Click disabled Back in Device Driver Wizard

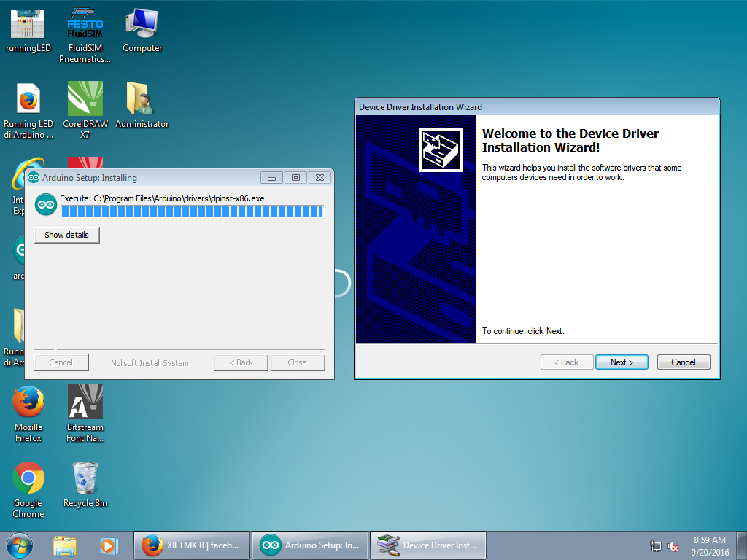[567, 362]
